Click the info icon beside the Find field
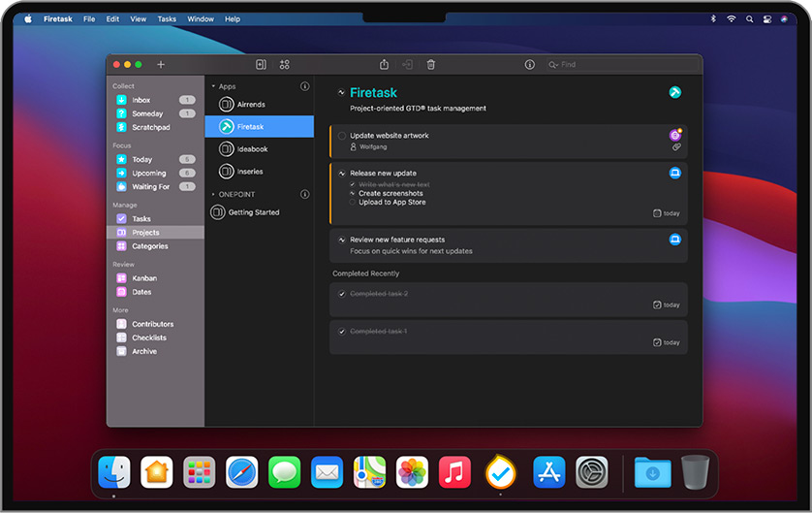 (529, 65)
